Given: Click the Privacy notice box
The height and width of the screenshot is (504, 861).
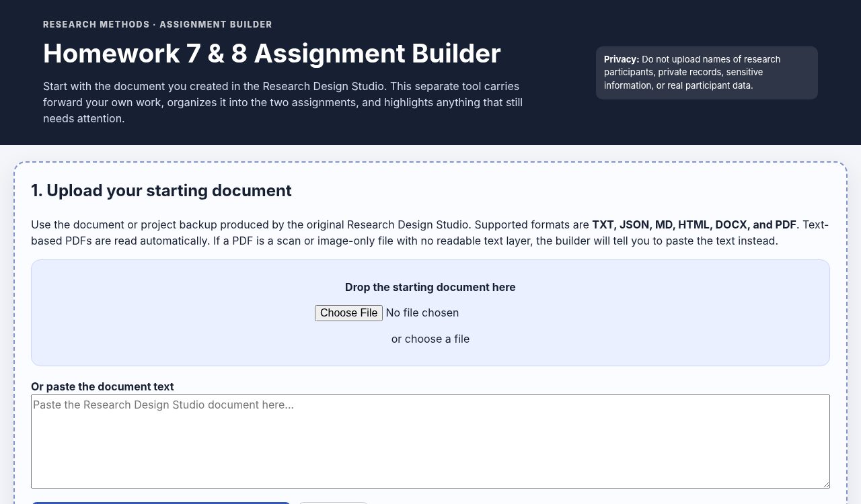Looking at the screenshot, I should pyautogui.click(x=707, y=73).
